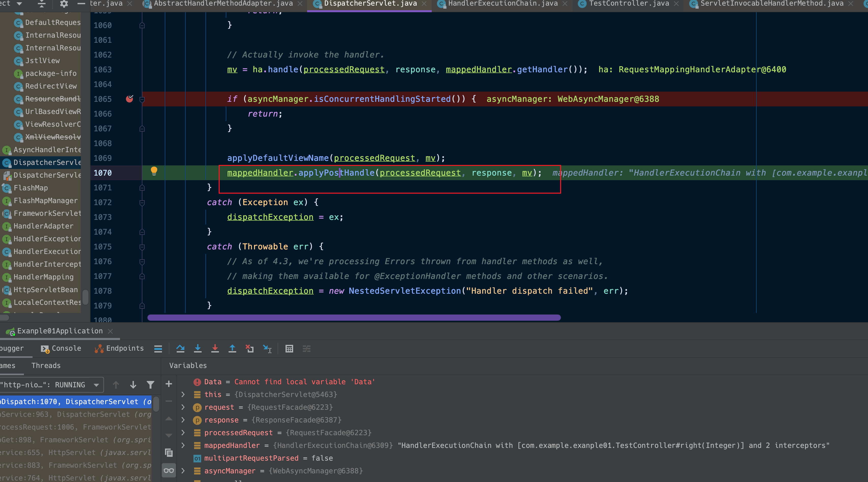Click the hide project panel icon

[x=81, y=4]
